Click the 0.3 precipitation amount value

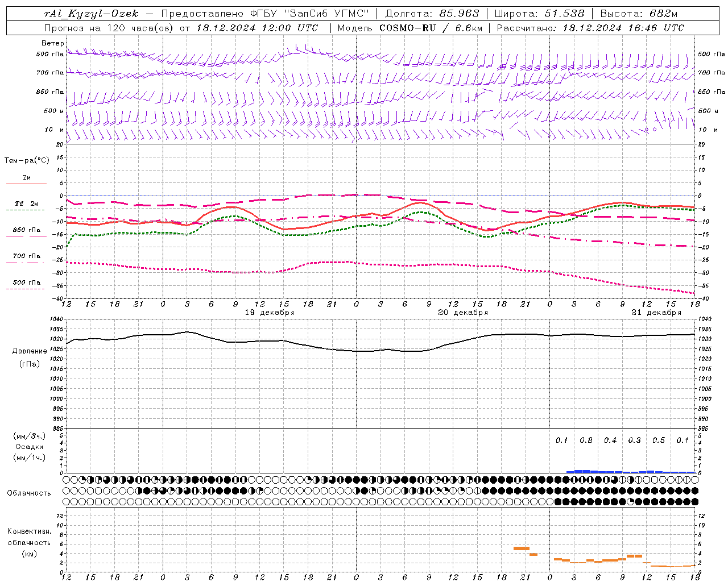(x=634, y=440)
